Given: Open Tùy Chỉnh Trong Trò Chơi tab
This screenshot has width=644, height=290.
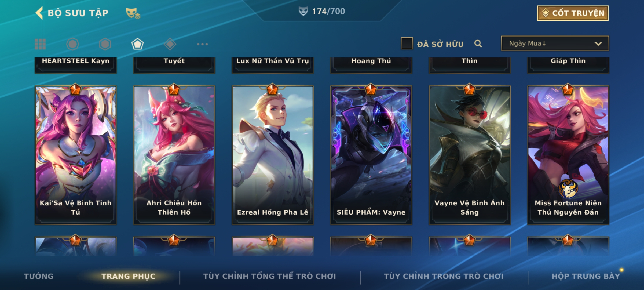Looking at the screenshot, I should (x=444, y=276).
